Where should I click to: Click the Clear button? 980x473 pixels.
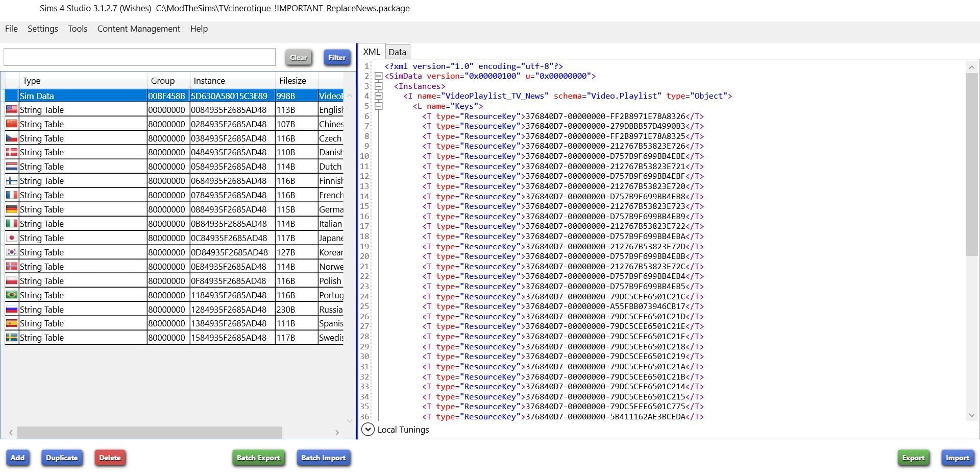click(x=299, y=57)
